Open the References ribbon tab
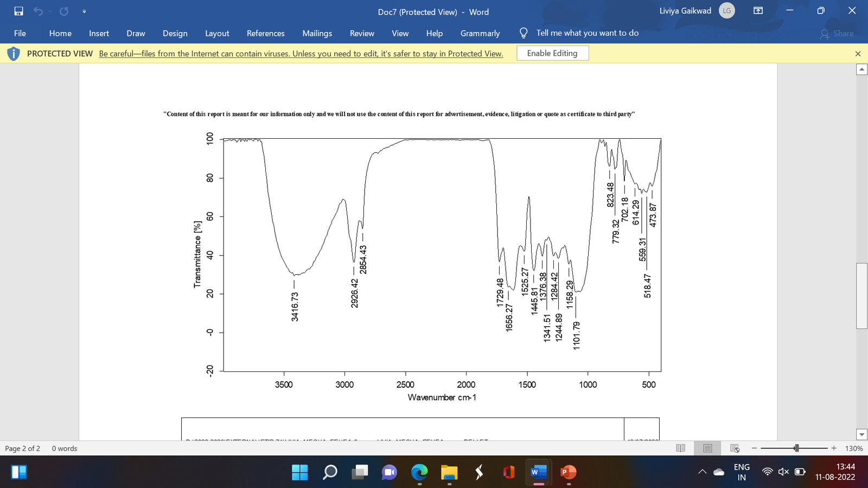Image resolution: width=868 pixels, height=488 pixels. 265,33
